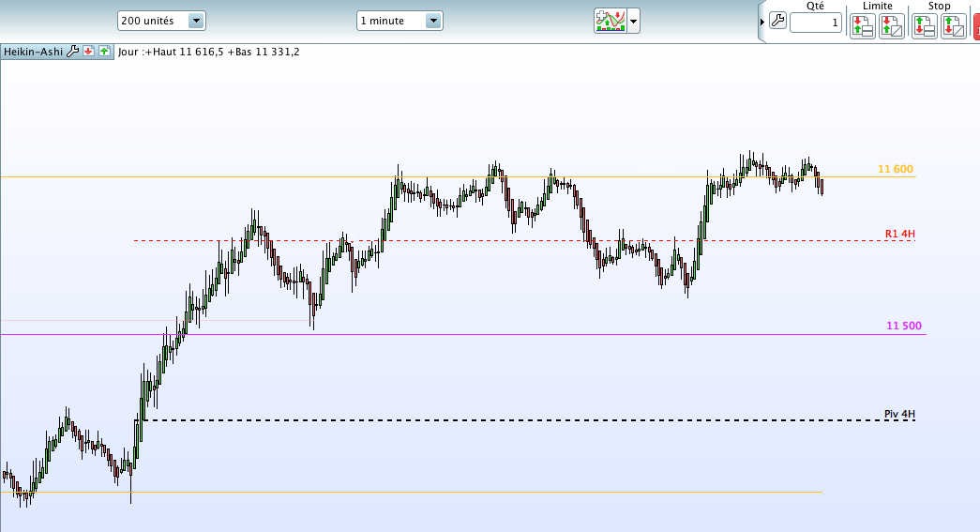Click the 11 600 level label
The height and width of the screenshot is (532, 980).
tap(895, 169)
